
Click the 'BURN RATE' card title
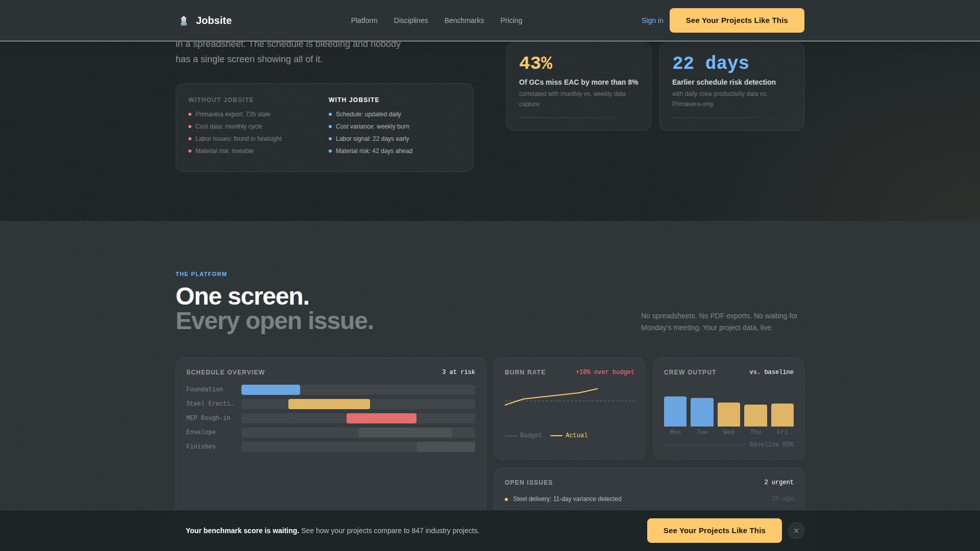pyautogui.click(x=525, y=372)
